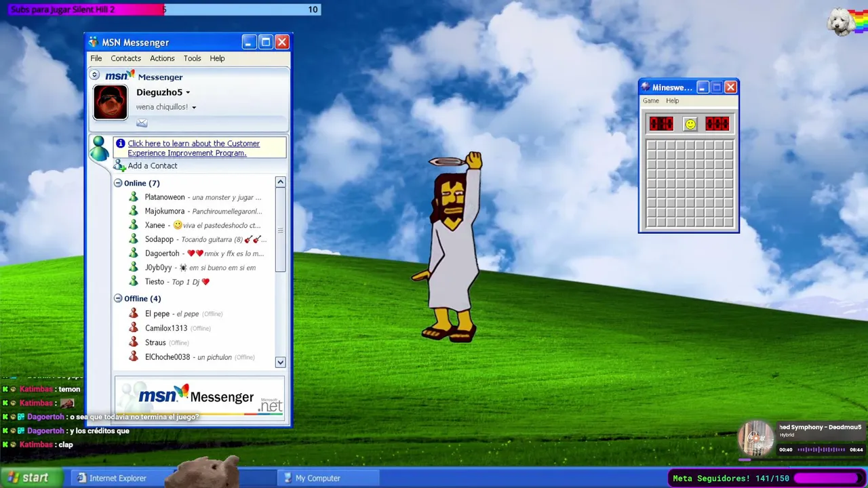Image resolution: width=868 pixels, height=488 pixels.
Task: Select the Xanee contact name
Action: (155, 225)
